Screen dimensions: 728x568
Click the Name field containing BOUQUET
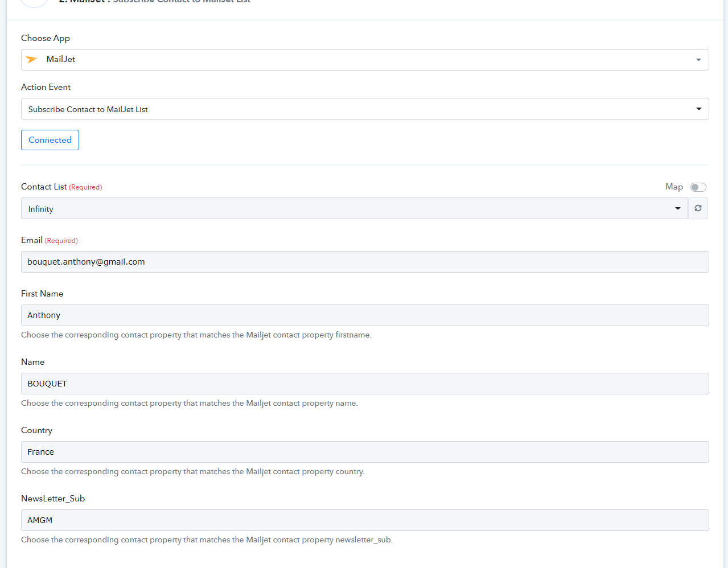[x=365, y=384]
